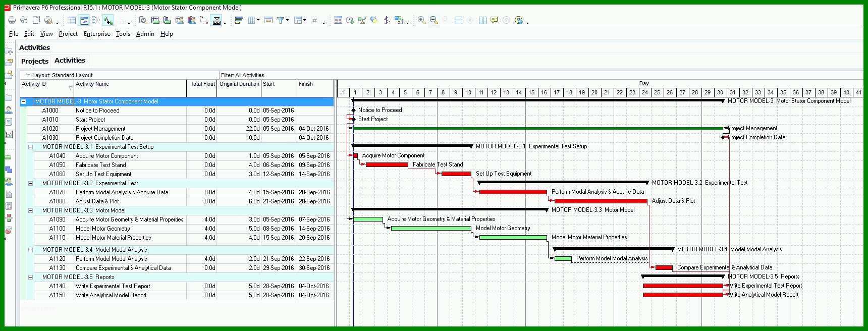Open Resource Usage Spreadsheet icon
Screen dimensions: 868x331
(x=179, y=20)
